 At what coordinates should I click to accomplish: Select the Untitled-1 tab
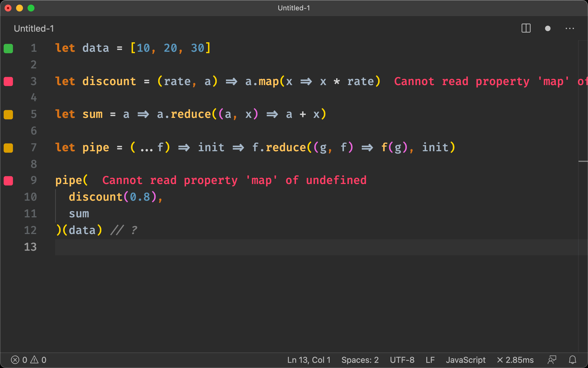(x=33, y=28)
